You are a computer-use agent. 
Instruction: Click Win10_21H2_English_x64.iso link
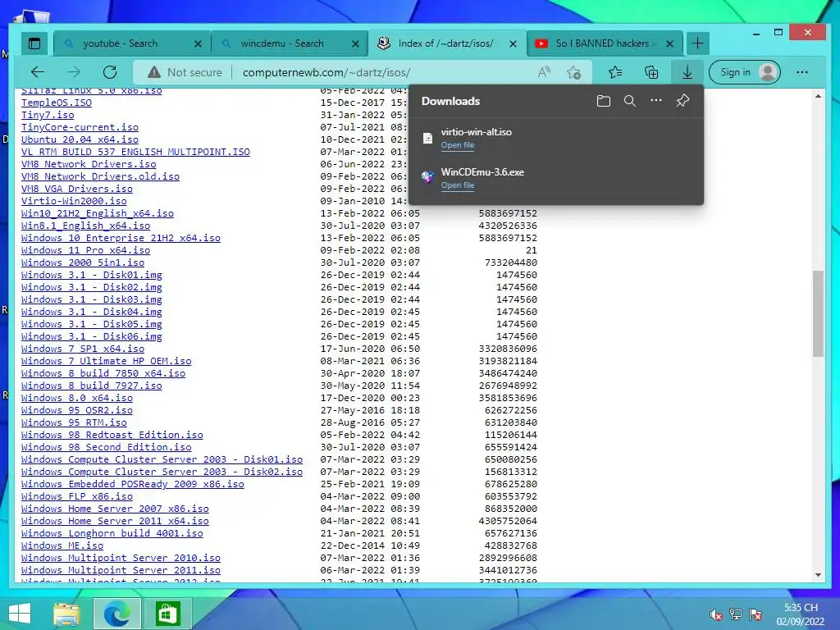[98, 214]
